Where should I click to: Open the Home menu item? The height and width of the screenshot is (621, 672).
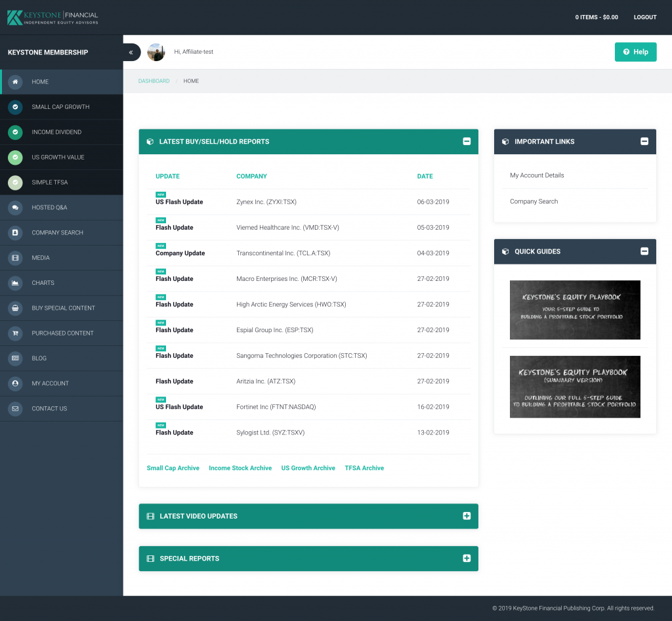tap(62, 82)
